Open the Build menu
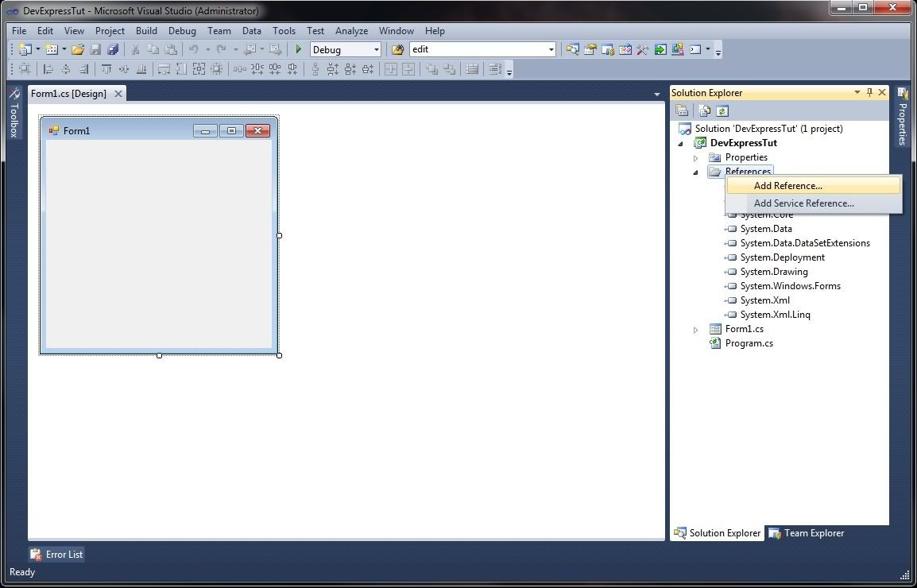 click(146, 31)
